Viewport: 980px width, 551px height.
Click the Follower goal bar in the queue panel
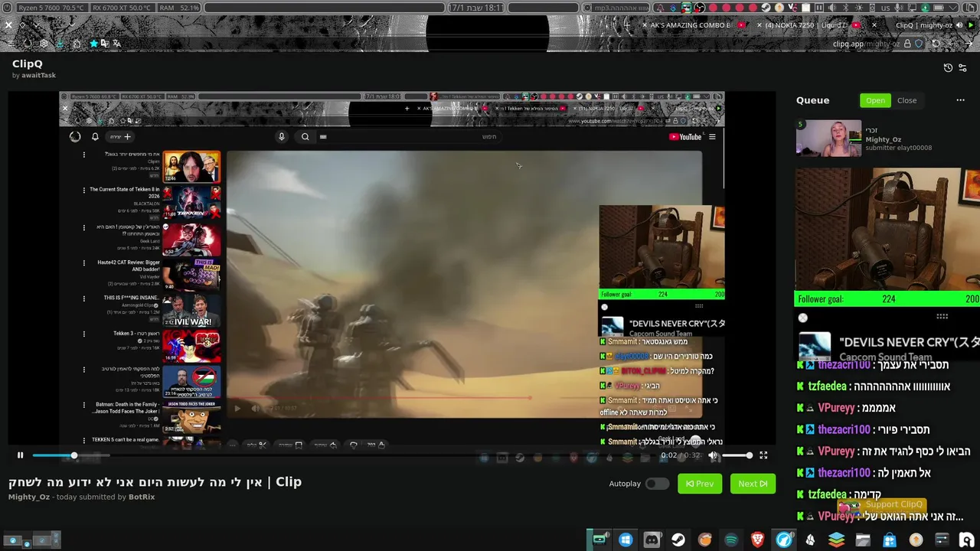coord(888,299)
